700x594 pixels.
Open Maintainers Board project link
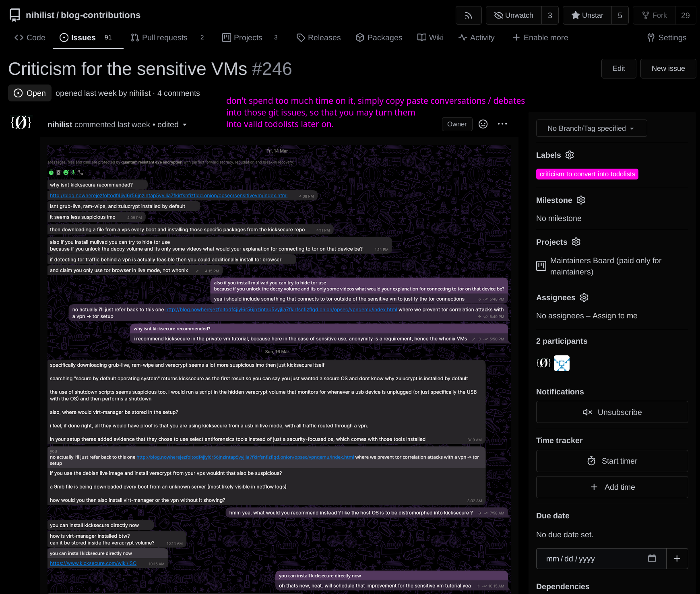tap(606, 266)
